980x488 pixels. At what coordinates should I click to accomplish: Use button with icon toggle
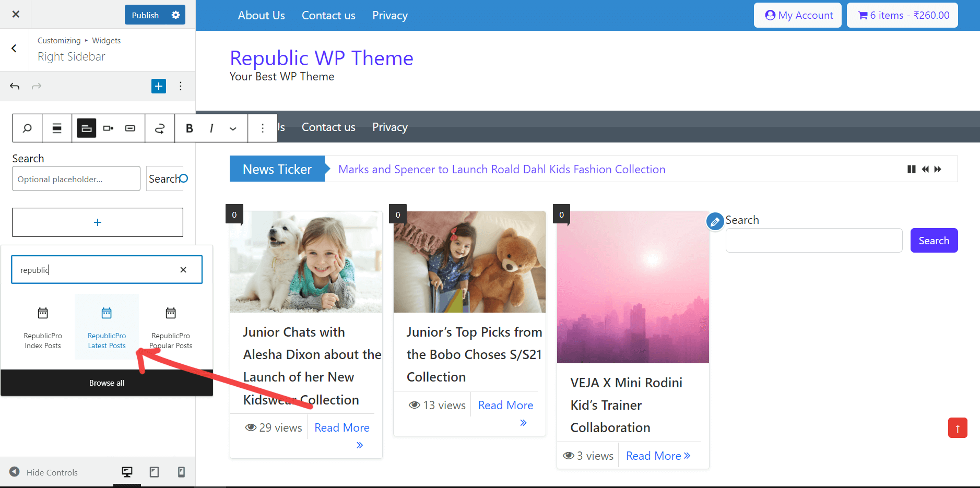click(x=130, y=128)
